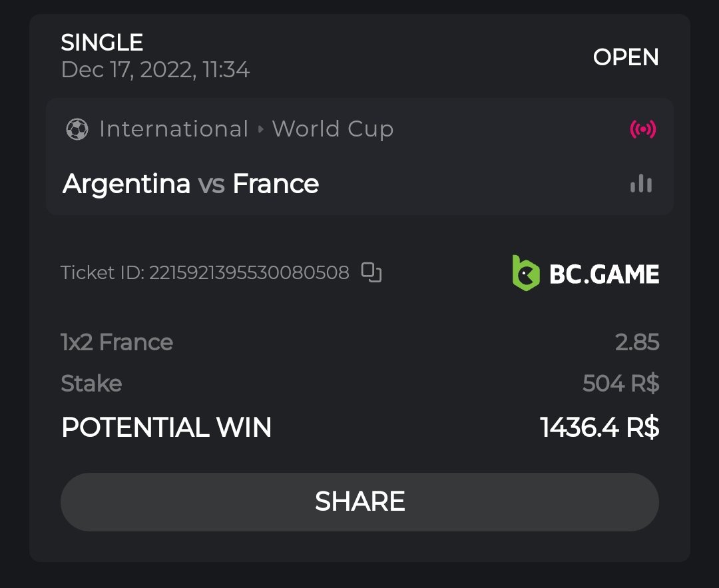The image size is (719, 588).
Task: Click the 2.85 odds value
Action: point(637,342)
